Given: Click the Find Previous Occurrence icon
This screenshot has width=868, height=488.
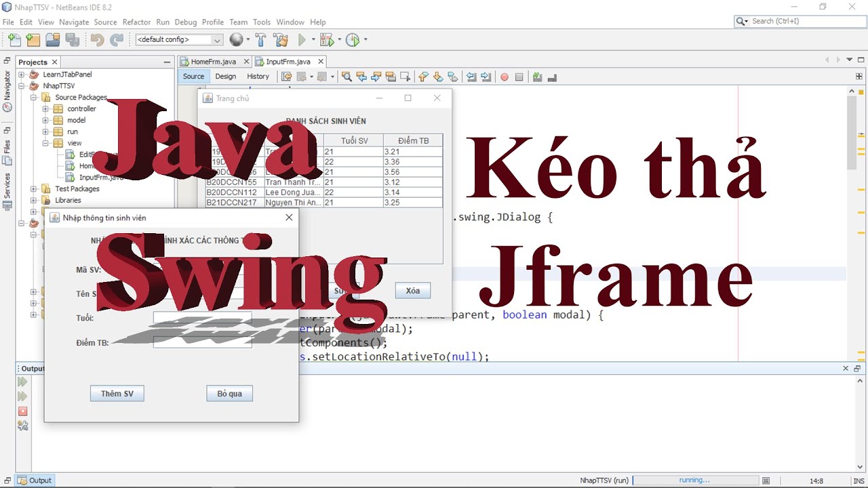Looking at the screenshot, I should tap(361, 77).
